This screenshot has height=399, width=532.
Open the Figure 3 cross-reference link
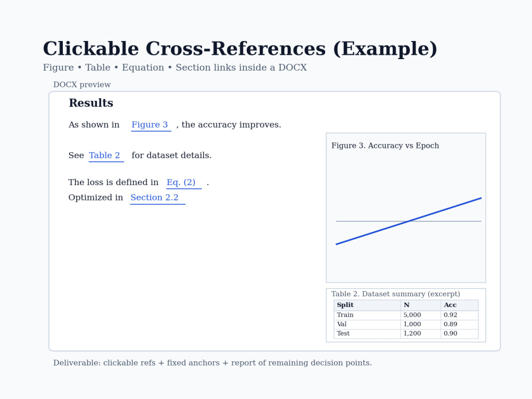[x=149, y=125]
